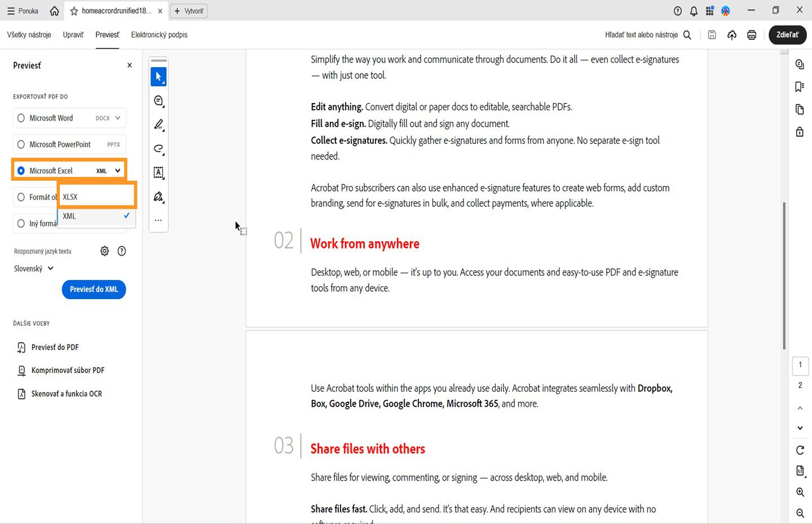This screenshot has height=524, width=812.
Task: Show the page thumbnails panel
Action: [x=799, y=109]
